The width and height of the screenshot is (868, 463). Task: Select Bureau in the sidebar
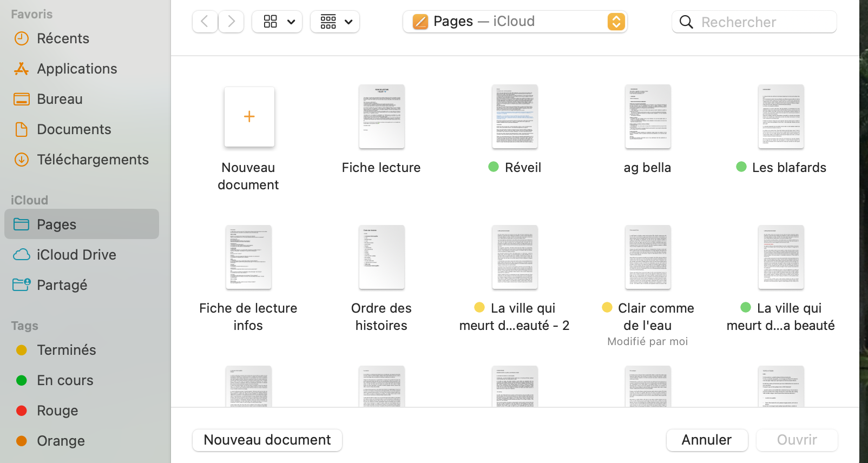(x=60, y=99)
